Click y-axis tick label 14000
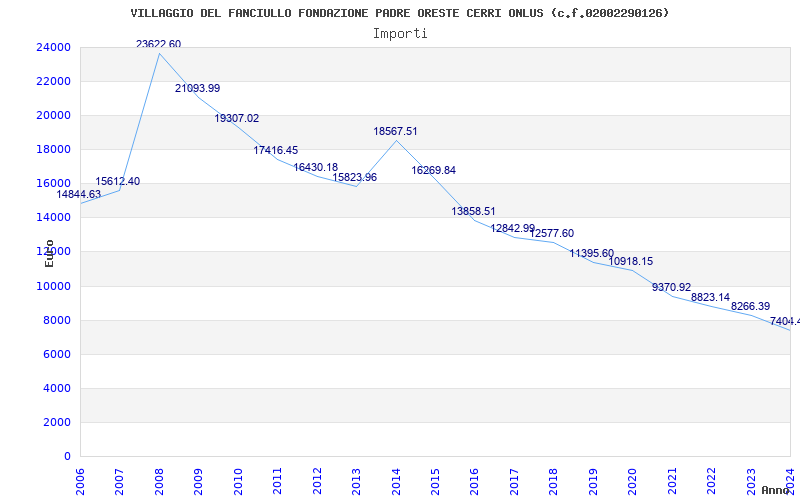The image size is (800, 500). [x=54, y=217]
